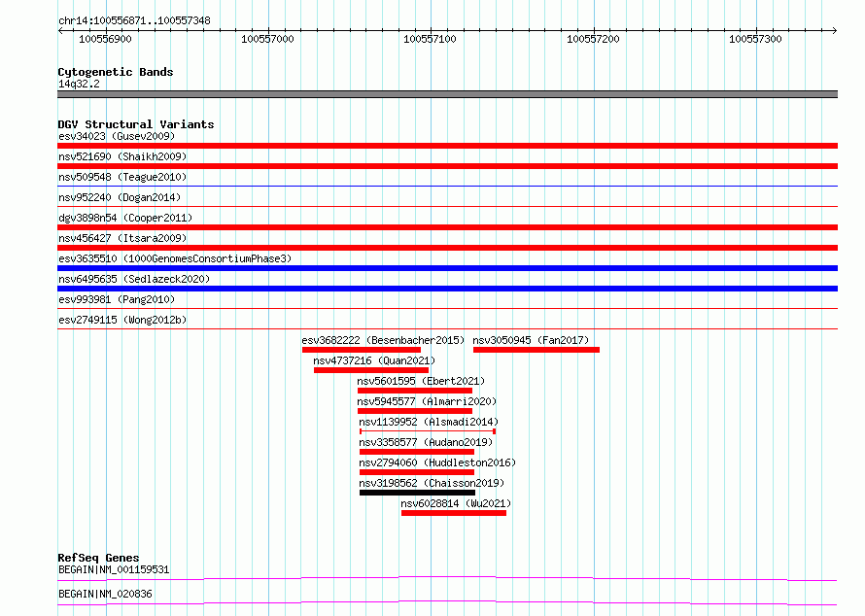This screenshot has width=865, height=616.
Task: Click esv3635510 (1000GenomesConsortiumPhase3) label
Action: (x=175, y=258)
